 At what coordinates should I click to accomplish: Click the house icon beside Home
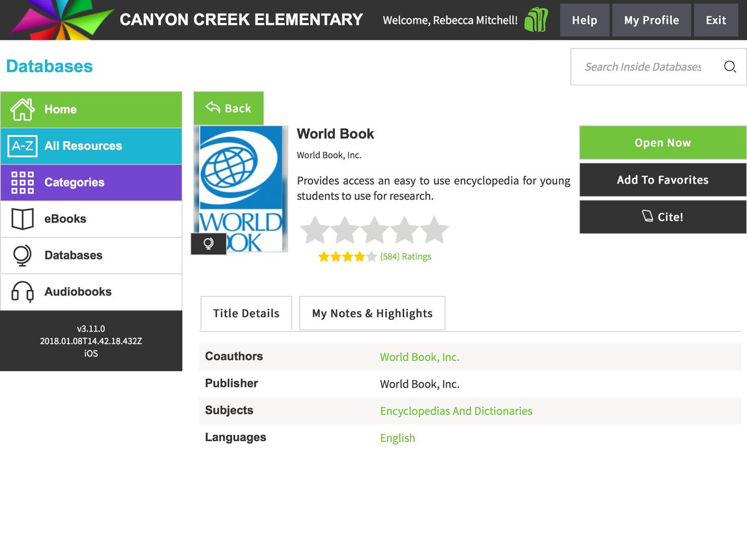pos(22,110)
